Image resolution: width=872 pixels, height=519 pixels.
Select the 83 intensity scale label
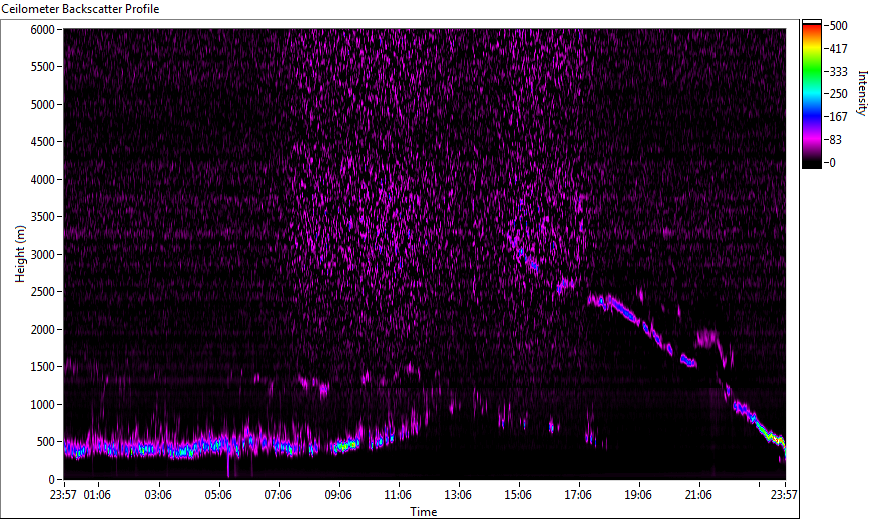[x=835, y=140]
